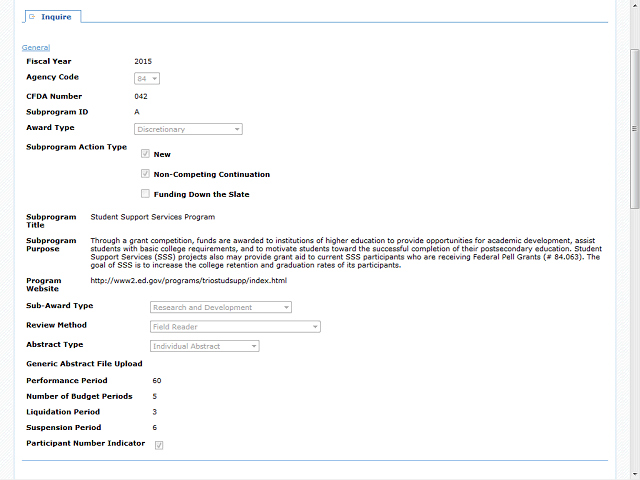This screenshot has height=480, width=640.
Task: Switch to the Inquire tab
Action: coord(53,17)
